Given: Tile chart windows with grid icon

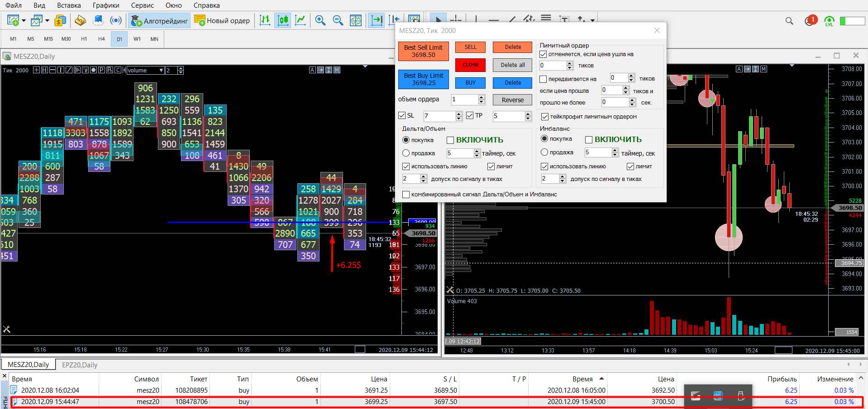Looking at the screenshot, I should [x=356, y=20].
